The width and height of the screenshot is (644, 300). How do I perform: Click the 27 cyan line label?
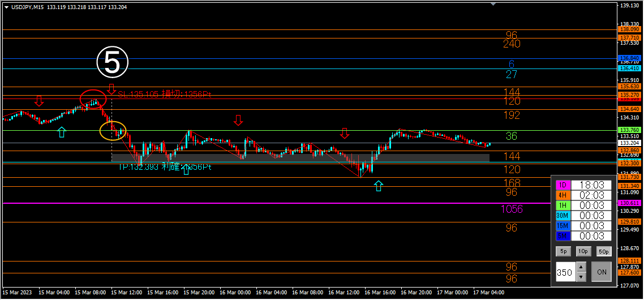tap(512, 74)
